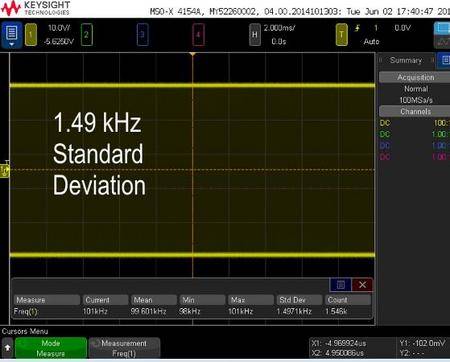Image resolution: width=450 pixels, height=362 pixels.
Task: Click the Std Dev column header
Action: [299, 300]
